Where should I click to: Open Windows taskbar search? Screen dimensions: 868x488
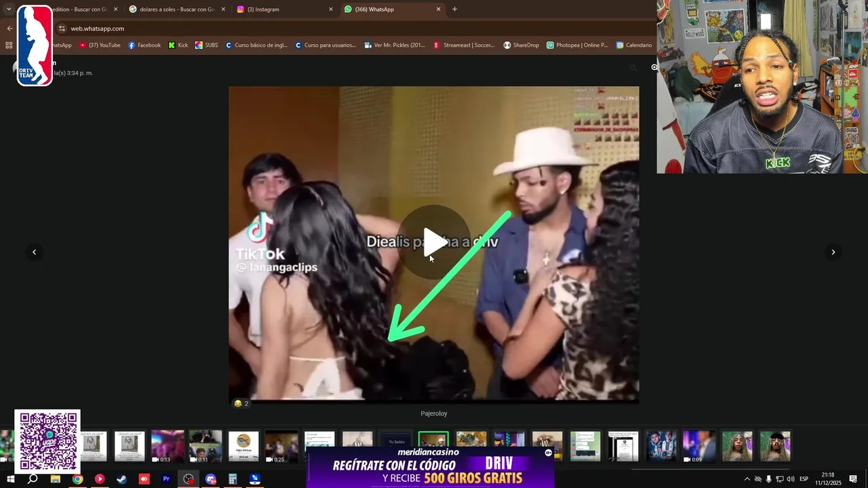click(33, 479)
